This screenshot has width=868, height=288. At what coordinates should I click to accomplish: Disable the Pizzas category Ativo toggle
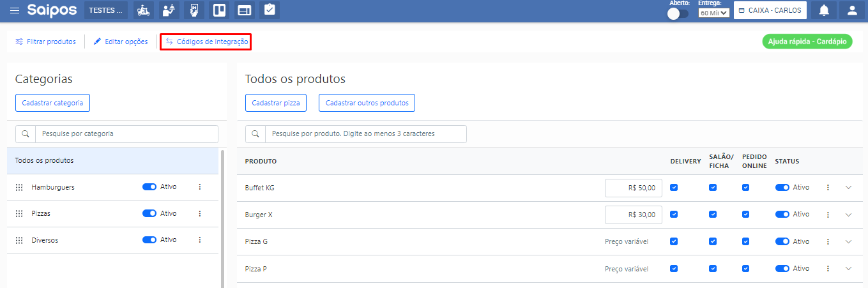[149, 213]
